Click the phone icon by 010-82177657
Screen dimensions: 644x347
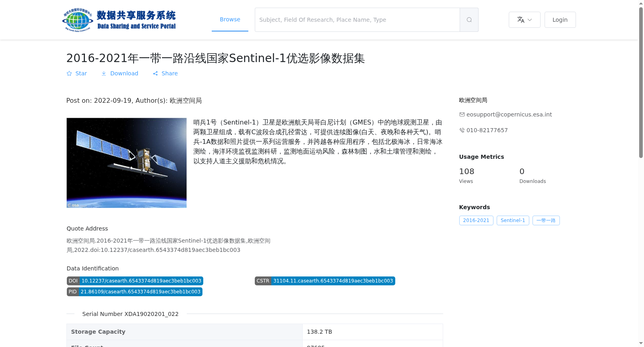point(462,130)
